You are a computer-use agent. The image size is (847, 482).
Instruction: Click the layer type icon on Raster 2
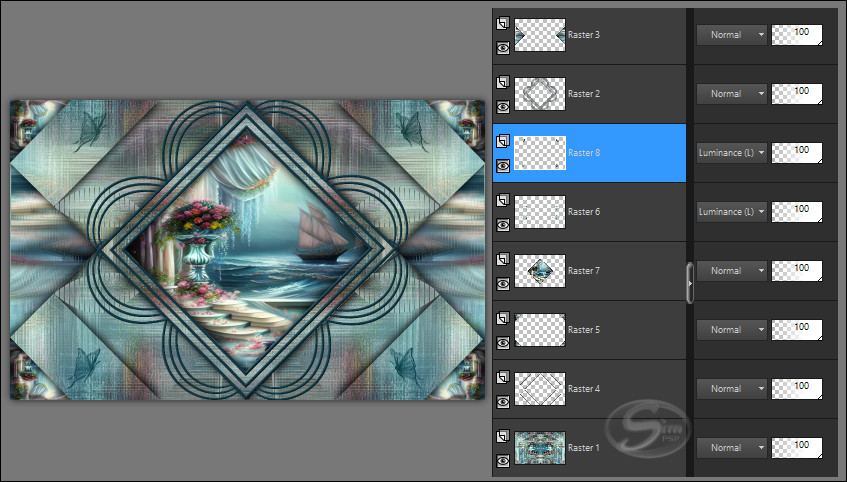(503, 81)
